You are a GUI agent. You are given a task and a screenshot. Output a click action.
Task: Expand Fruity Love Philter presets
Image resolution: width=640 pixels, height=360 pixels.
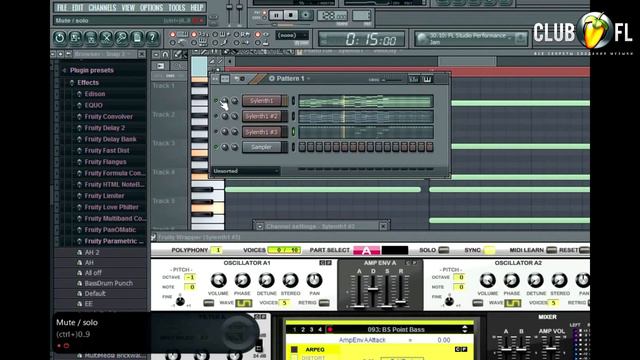[79, 207]
